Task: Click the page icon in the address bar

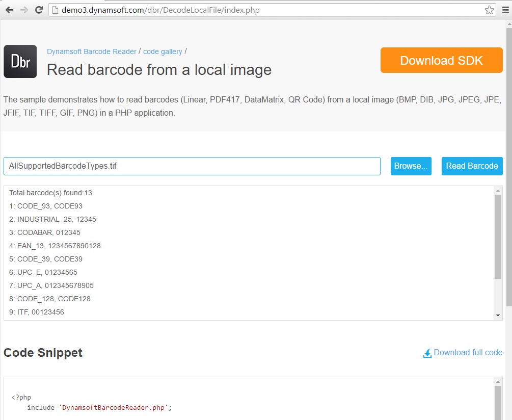Action: click(x=55, y=10)
